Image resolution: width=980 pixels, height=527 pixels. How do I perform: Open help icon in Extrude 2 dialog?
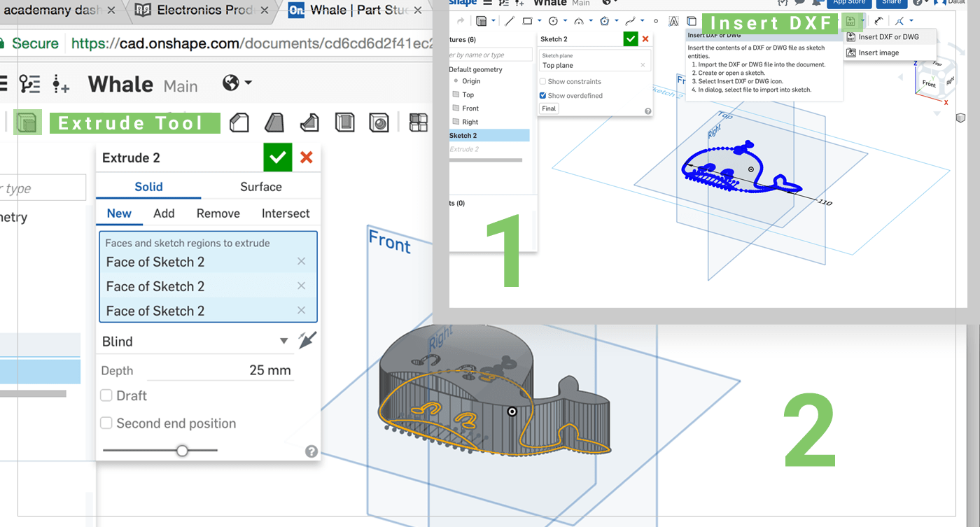point(311,451)
